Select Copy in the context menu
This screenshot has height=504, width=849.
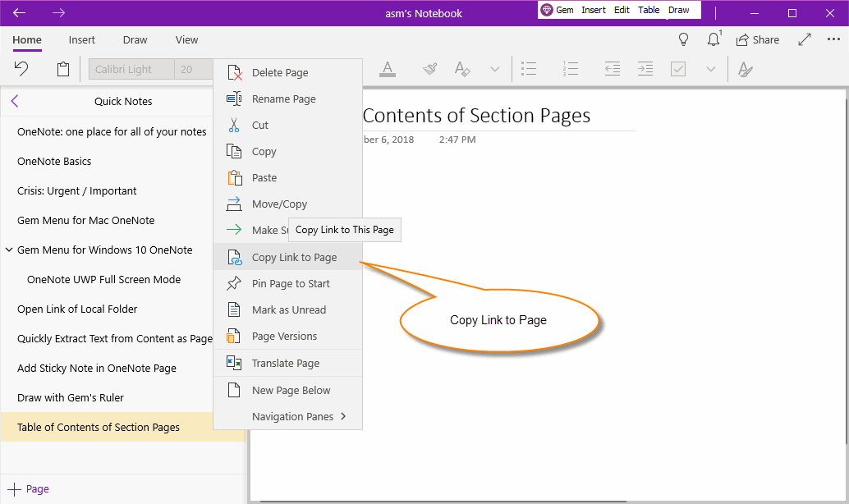click(287, 152)
